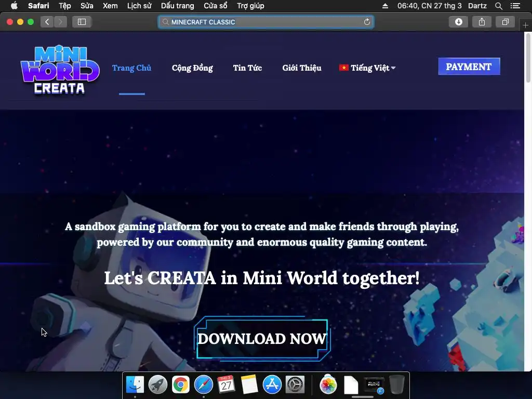Click the DOWNLOAD NOW button
The width and height of the screenshot is (532, 399).
point(262,339)
